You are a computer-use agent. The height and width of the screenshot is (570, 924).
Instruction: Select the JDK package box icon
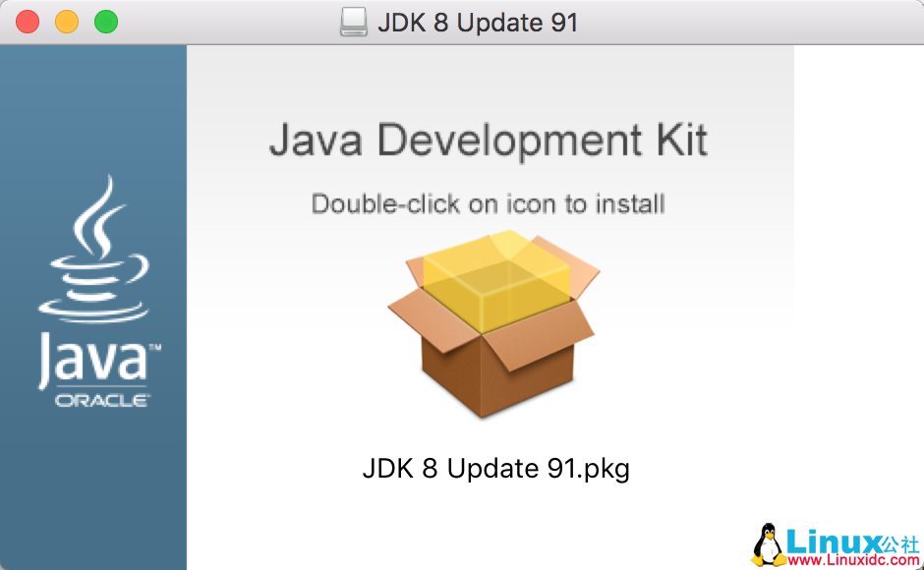tap(493, 324)
